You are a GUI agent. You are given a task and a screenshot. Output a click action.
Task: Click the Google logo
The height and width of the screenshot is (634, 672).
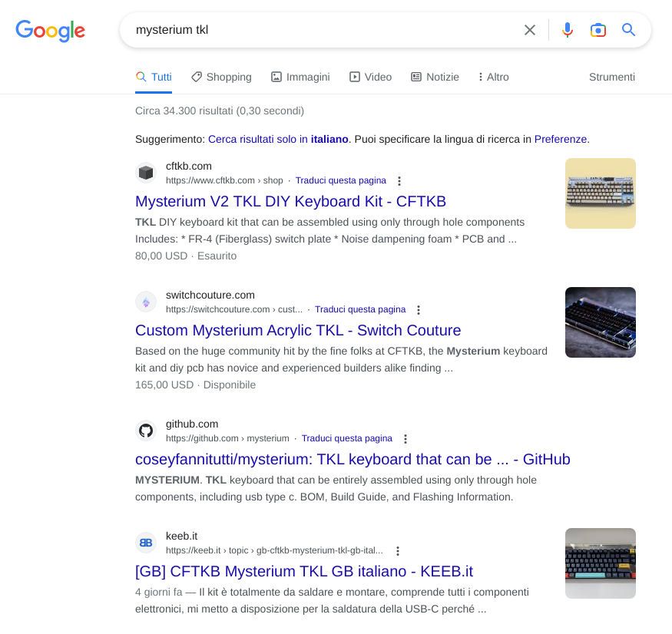coord(50,31)
